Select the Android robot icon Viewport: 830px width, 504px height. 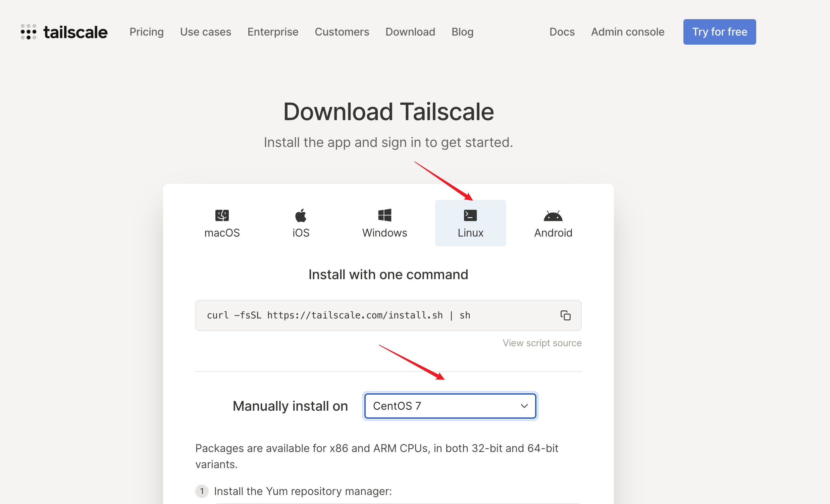click(553, 216)
